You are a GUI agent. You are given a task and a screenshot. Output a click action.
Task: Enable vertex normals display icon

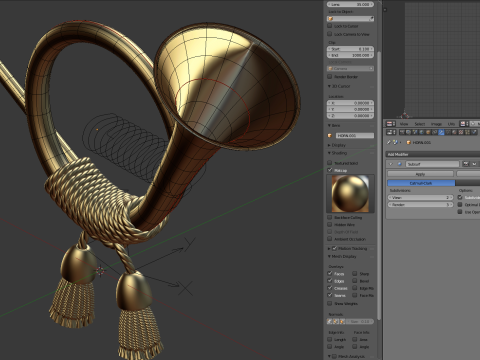[330, 322]
